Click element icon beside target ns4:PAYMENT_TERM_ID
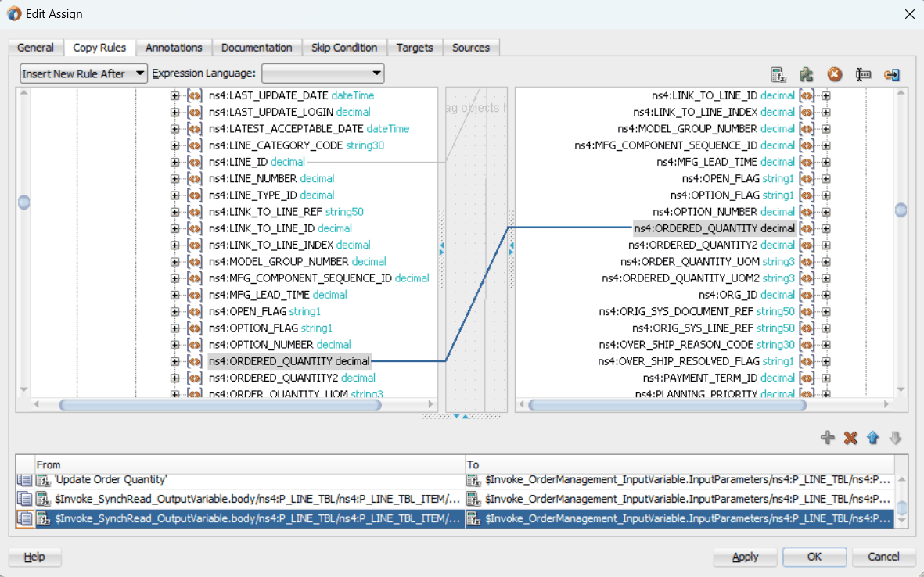The height and width of the screenshot is (577, 924). click(x=807, y=378)
